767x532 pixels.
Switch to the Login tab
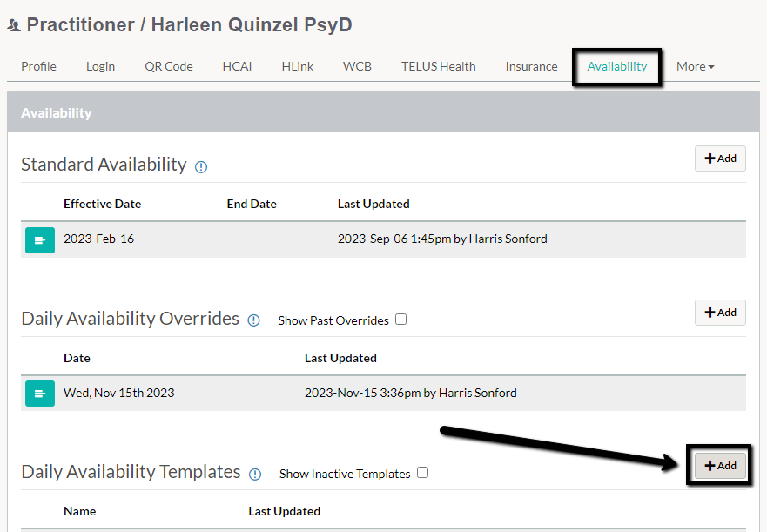click(x=100, y=66)
